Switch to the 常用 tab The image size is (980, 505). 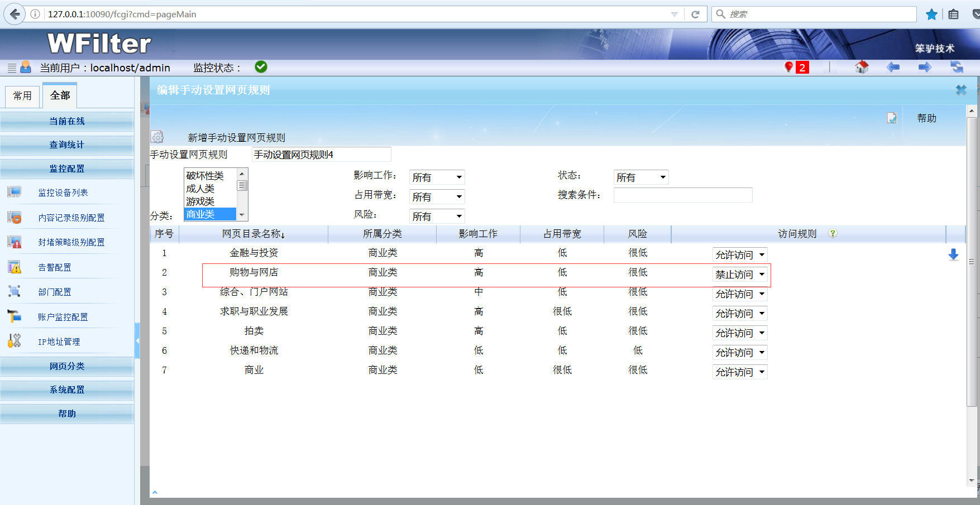pos(22,96)
